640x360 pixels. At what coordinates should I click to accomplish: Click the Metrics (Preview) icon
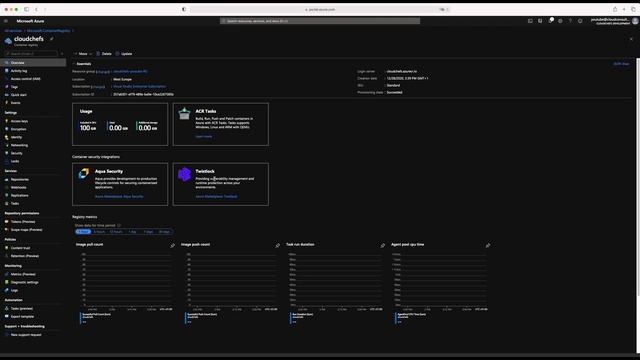pos(7,274)
